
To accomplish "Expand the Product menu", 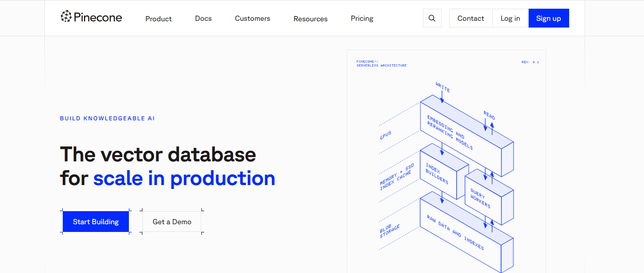I will (x=158, y=19).
